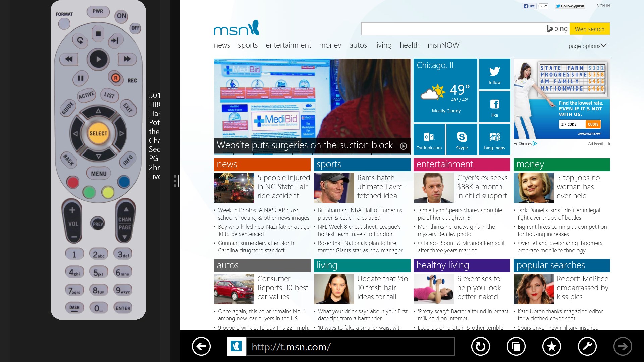Click the Twitter follow tile

pyautogui.click(x=494, y=74)
